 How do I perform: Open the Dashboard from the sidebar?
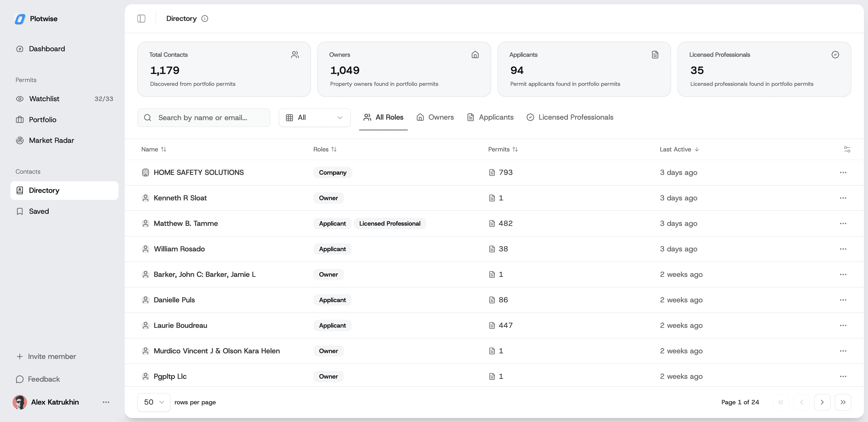47,48
